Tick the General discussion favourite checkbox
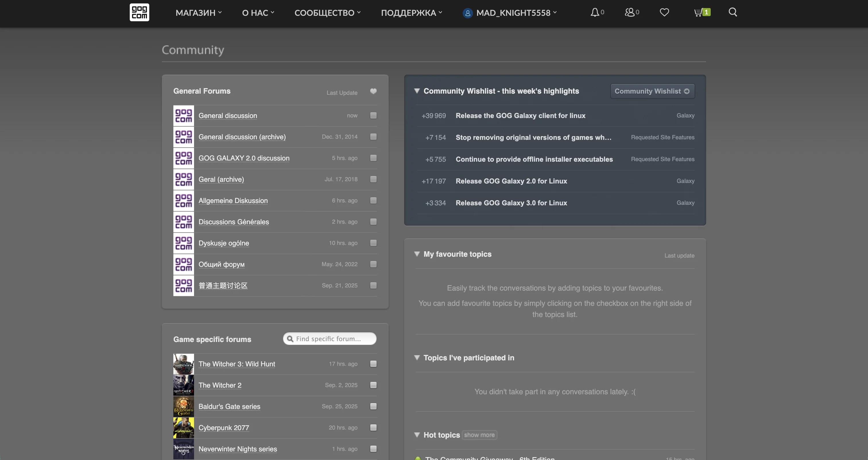Image resolution: width=868 pixels, height=460 pixels. (373, 116)
